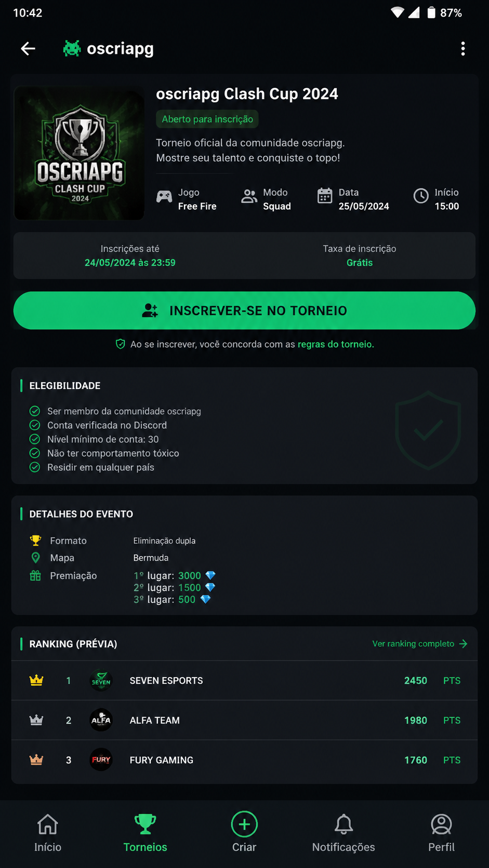Screen dimensions: 489x868
Task: Open the three-dot overflow menu
Action: point(463,49)
